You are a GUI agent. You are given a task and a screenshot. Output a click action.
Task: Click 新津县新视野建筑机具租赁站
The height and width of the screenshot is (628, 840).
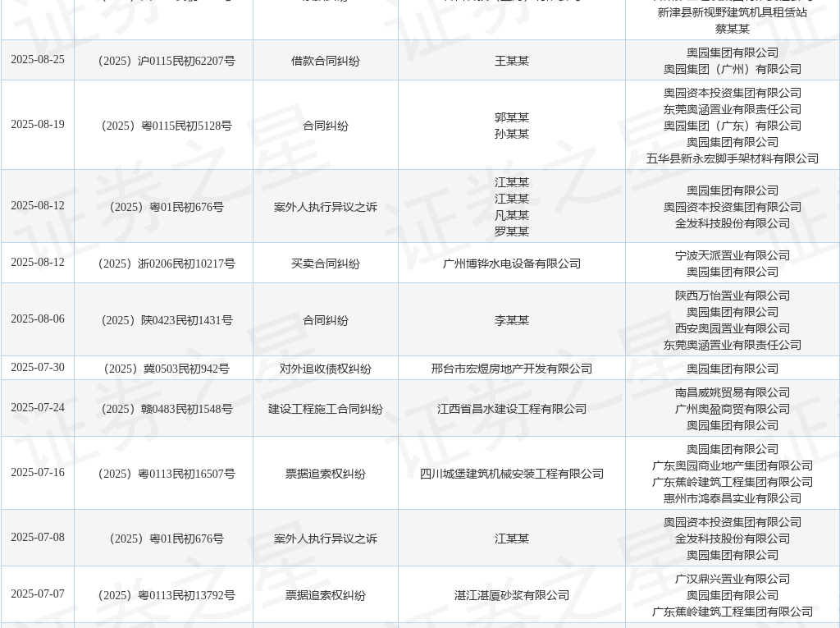pyautogui.click(x=733, y=12)
